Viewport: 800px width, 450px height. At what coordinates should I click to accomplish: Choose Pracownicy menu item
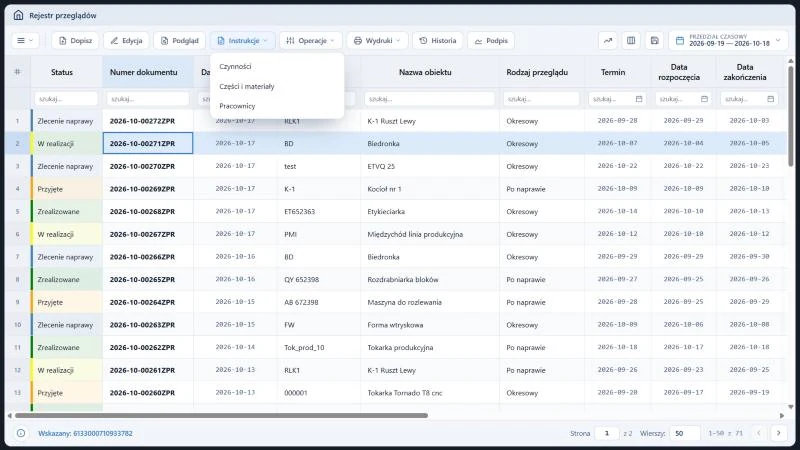coord(277,106)
